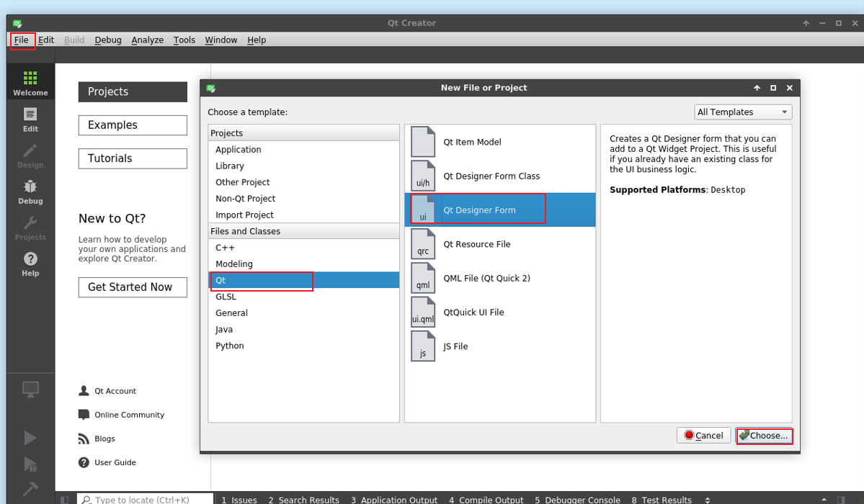864x504 pixels.
Task: Toggle the left sidebar from status bar
Action: point(64,500)
